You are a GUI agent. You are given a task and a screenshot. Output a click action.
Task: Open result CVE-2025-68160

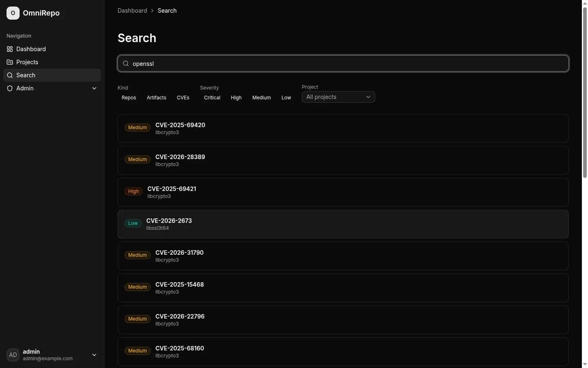[x=343, y=352]
